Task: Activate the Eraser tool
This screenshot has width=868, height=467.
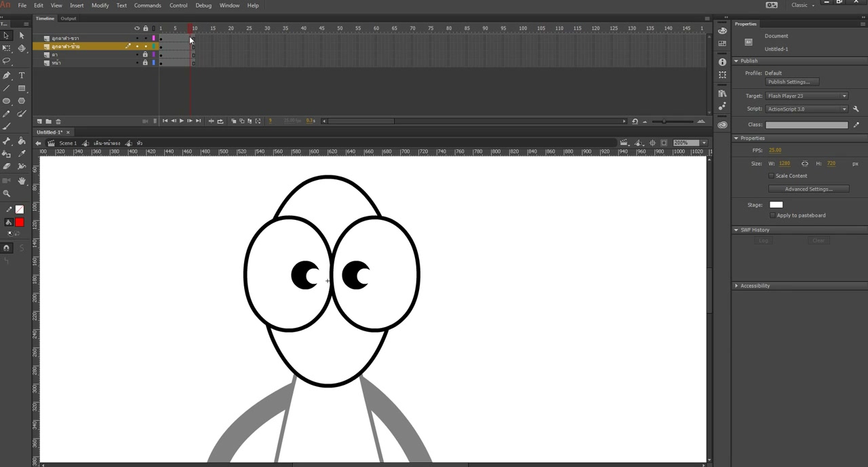Action: pyautogui.click(x=7, y=166)
